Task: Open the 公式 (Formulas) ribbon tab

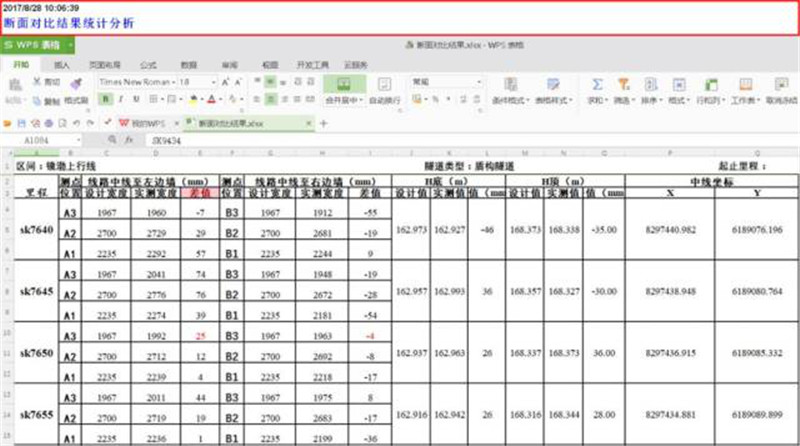Action: coord(147,64)
